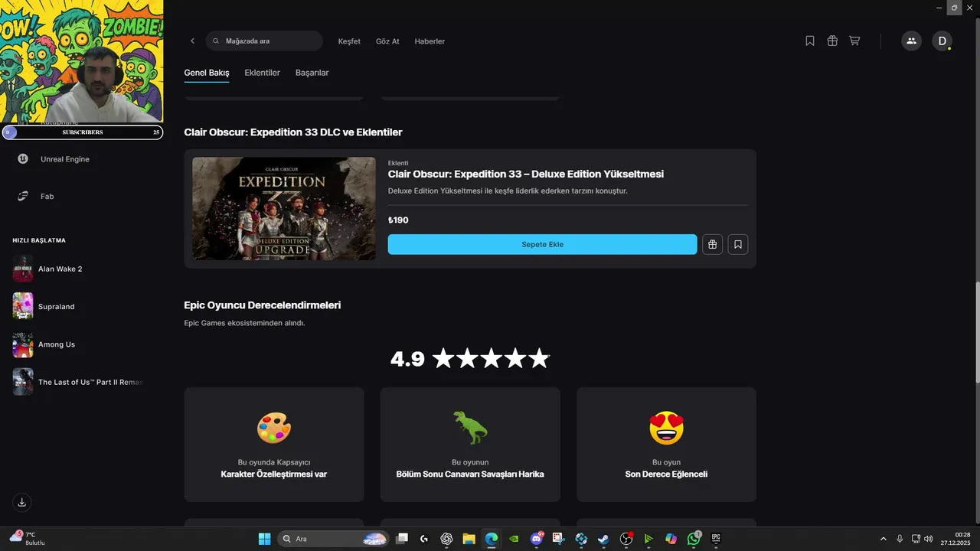Show hidden system tray icons
Viewport: 980px width, 551px height.
883,539
